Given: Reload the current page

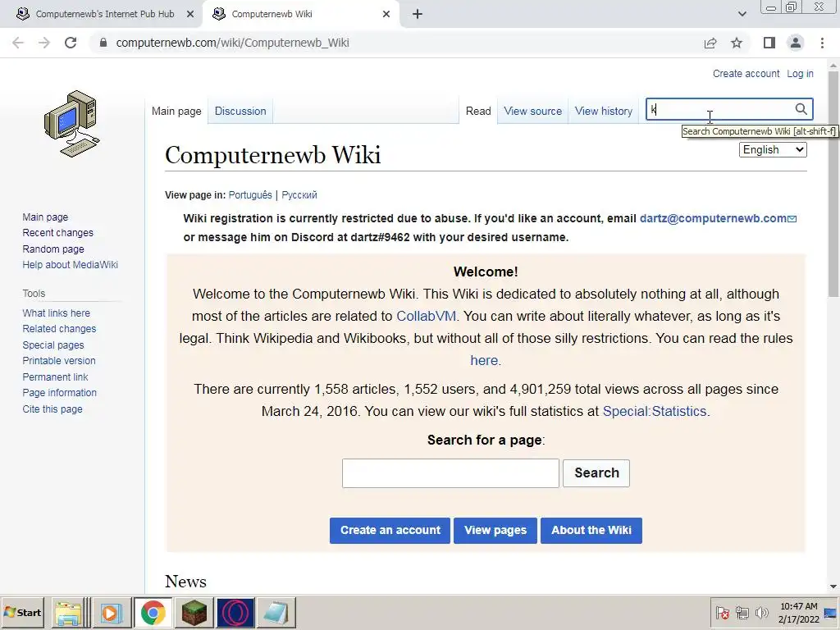Looking at the screenshot, I should tap(71, 43).
